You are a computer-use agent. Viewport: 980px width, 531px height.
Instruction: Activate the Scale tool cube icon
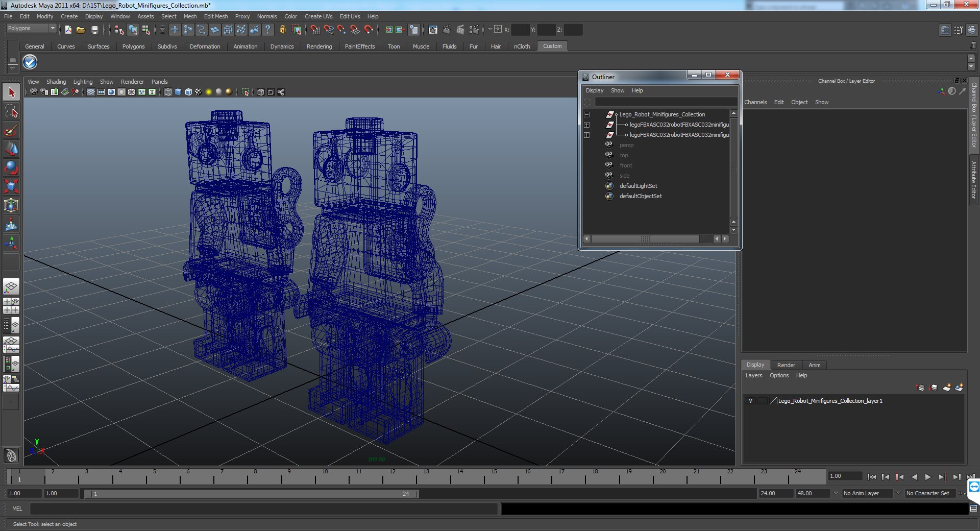click(x=11, y=186)
